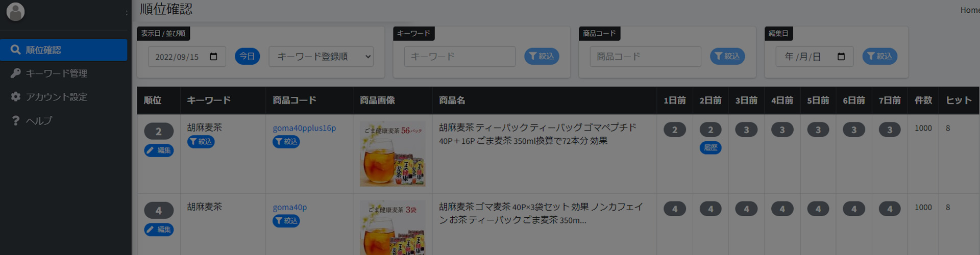
Task: Click the 順位確認 page title
Action: tap(166, 9)
